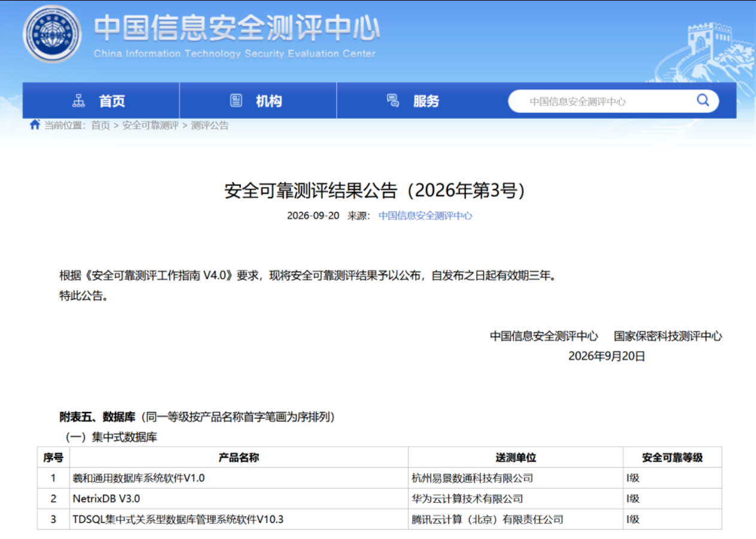Click the 送测单位 column header
The width and height of the screenshot is (756, 539).
point(516,457)
